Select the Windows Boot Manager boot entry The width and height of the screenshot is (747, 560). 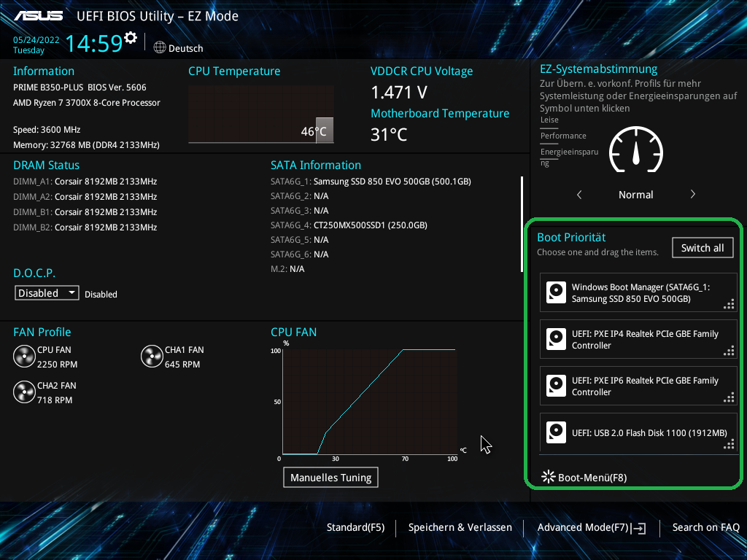pos(638,292)
